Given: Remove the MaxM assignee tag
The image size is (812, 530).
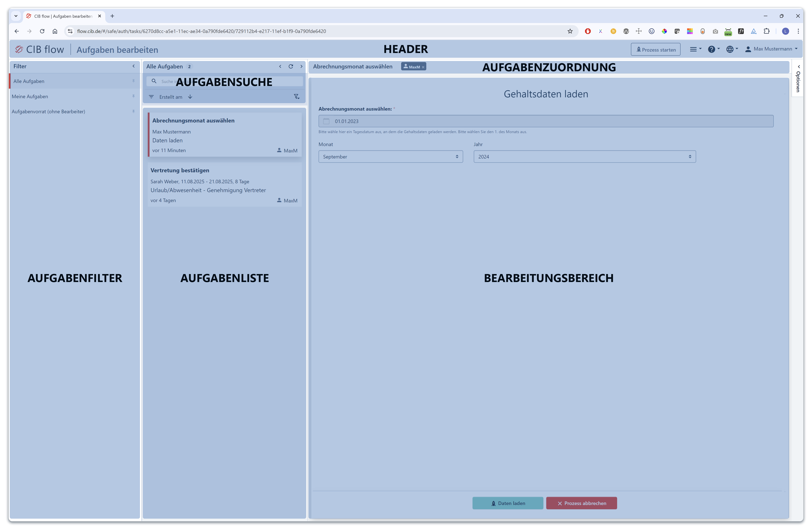Looking at the screenshot, I should [x=423, y=67].
